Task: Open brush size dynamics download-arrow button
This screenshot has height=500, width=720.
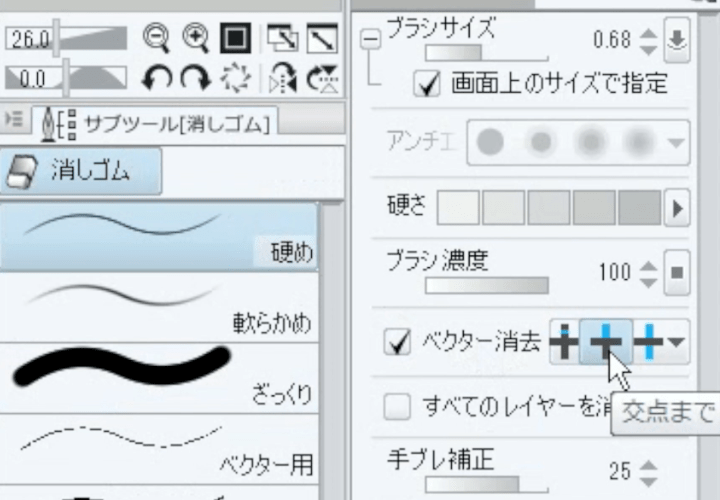Action: [x=677, y=40]
